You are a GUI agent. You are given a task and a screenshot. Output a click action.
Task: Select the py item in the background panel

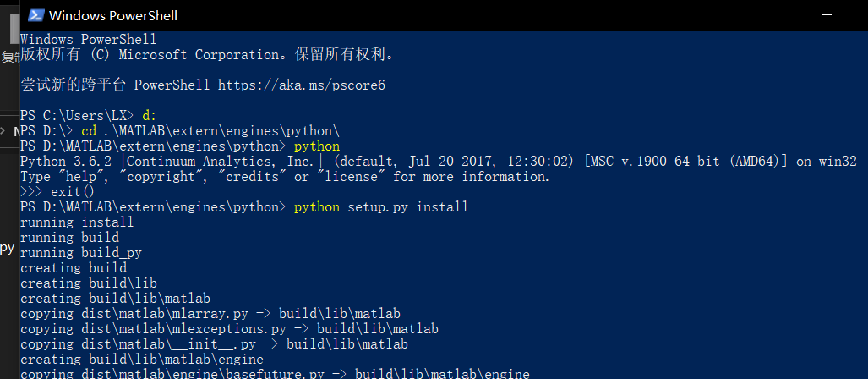pyautogui.click(x=8, y=248)
